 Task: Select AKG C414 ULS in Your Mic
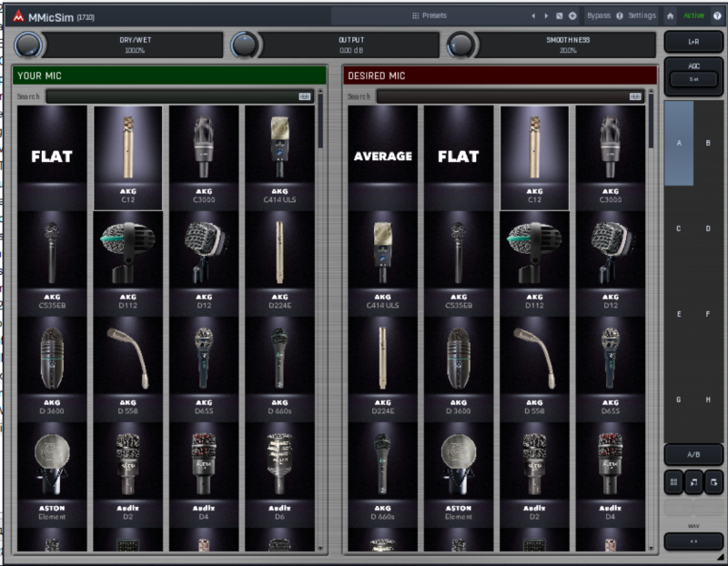(279, 157)
